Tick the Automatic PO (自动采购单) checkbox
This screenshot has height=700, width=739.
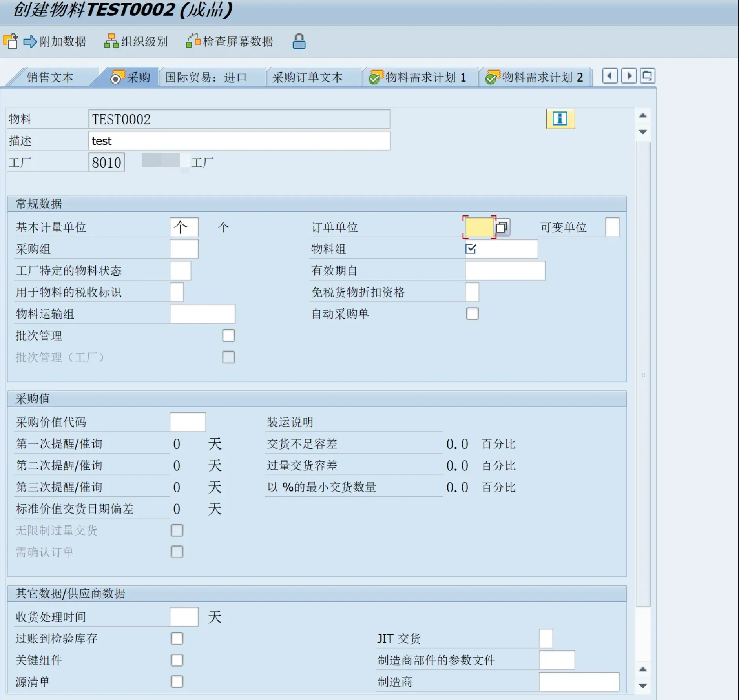472,314
